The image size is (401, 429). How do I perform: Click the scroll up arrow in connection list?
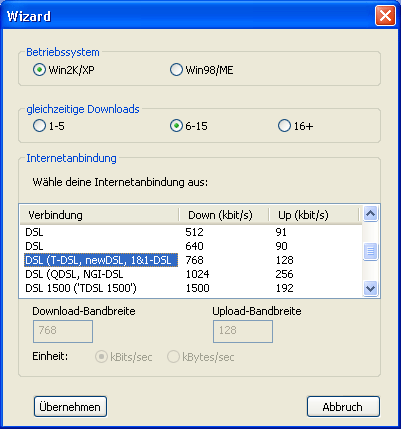371,214
